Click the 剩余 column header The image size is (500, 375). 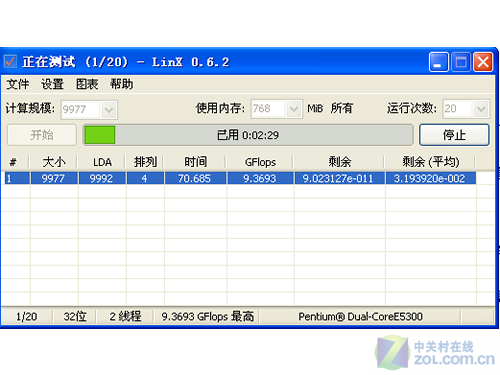tap(339, 162)
